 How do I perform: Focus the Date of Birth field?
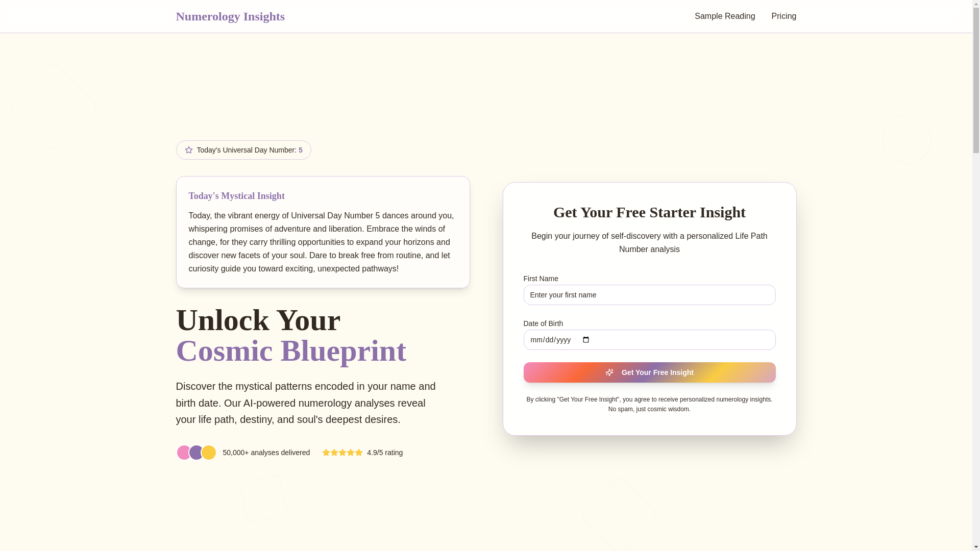[x=649, y=340]
